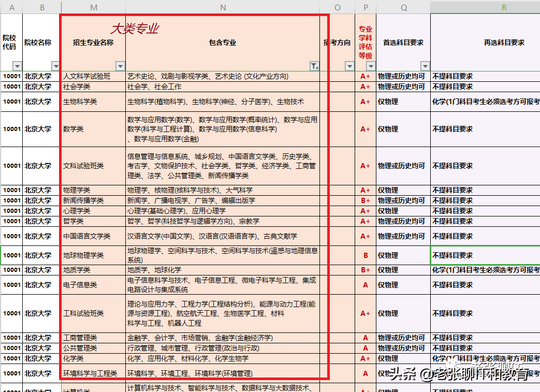Select column A by clicking its header letter
This screenshot has width=540, height=392.
click(x=11, y=7)
